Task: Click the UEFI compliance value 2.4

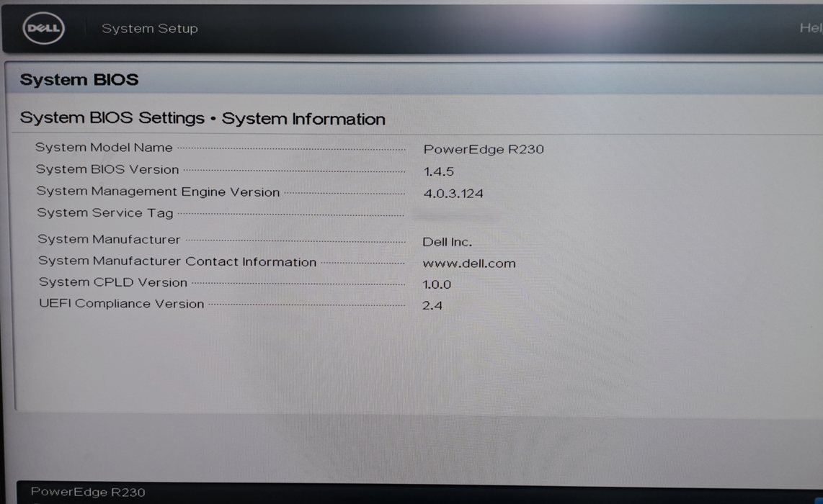Action: [x=432, y=305]
